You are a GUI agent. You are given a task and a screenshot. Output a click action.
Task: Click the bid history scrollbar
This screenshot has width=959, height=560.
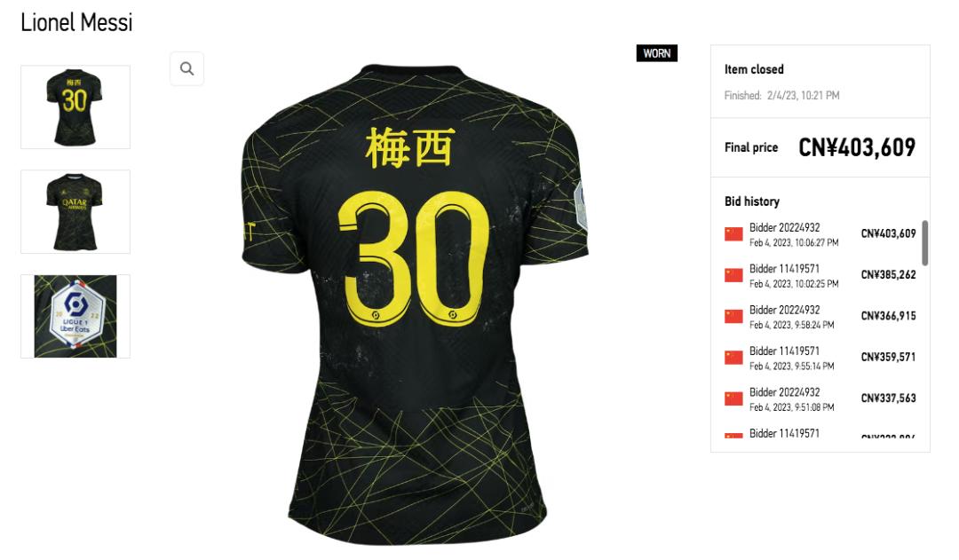pyautogui.click(x=924, y=242)
